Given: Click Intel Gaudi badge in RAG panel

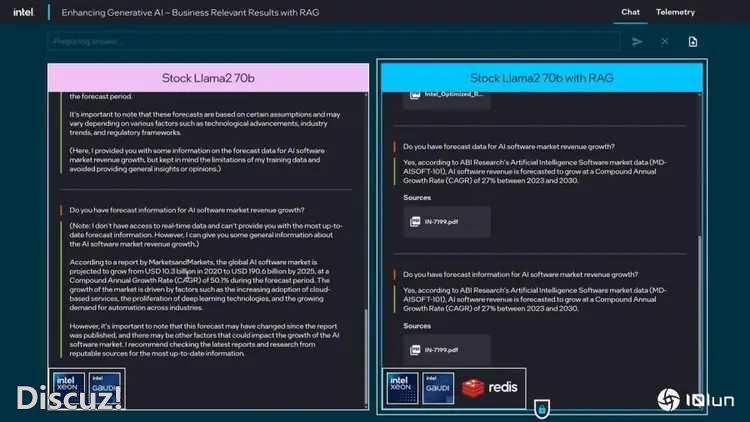Looking at the screenshot, I should coord(438,387).
